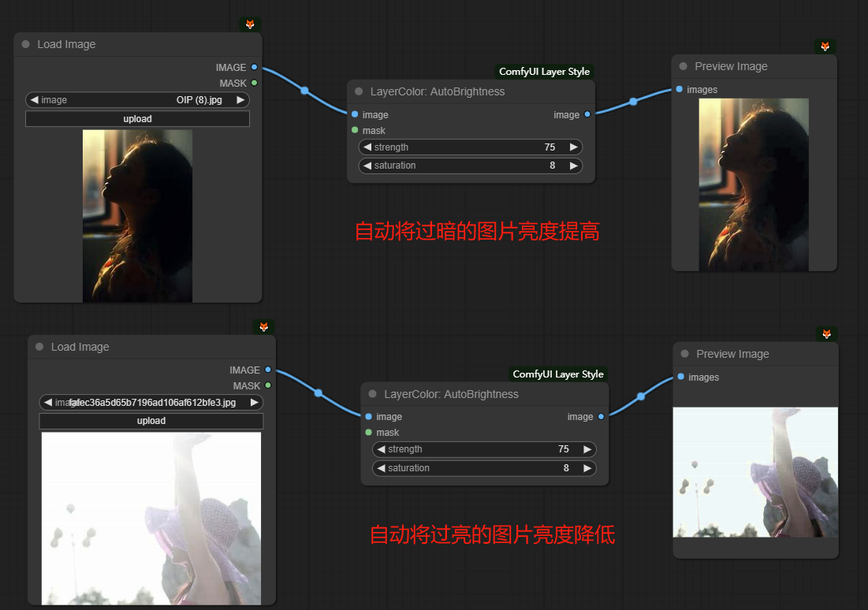
Task: Select next image with right arrow in bottom Load Image
Action: click(254, 402)
